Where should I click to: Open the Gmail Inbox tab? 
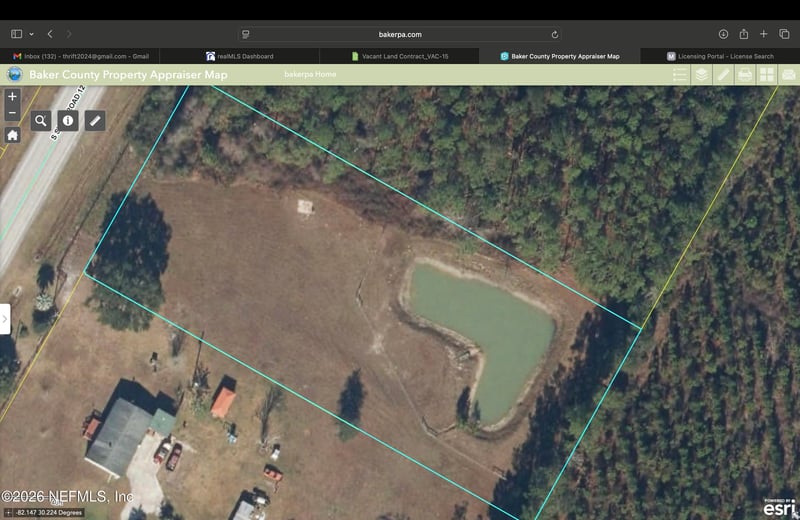click(x=80, y=56)
